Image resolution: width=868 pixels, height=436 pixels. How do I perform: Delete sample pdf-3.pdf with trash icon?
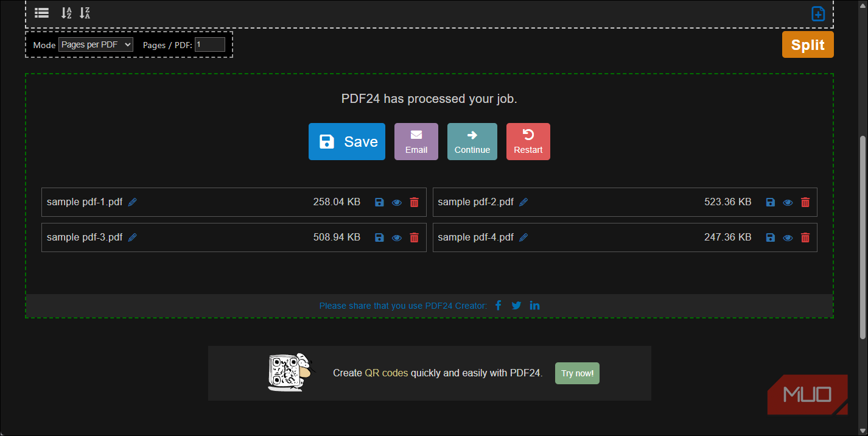[x=415, y=237]
